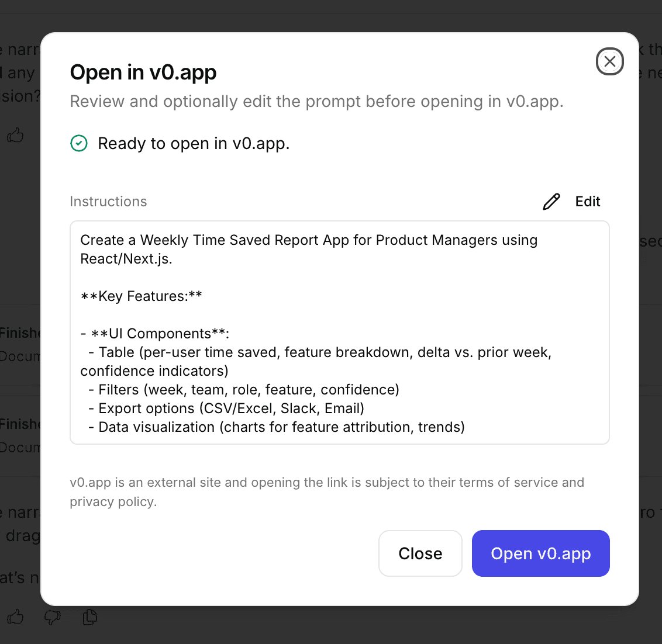The image size is (662, 644).
Task: Click the "Edit" label next to the pencil
Action: click(587, 201)
